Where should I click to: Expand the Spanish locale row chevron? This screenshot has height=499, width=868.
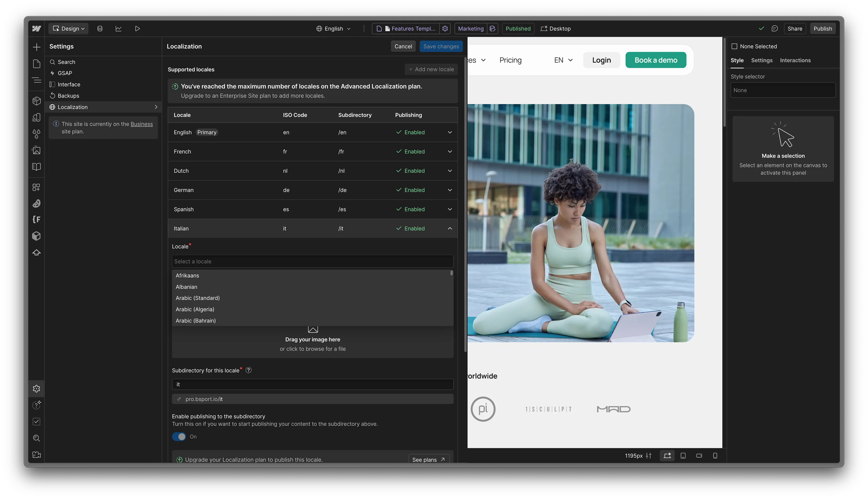click(450, 209)
